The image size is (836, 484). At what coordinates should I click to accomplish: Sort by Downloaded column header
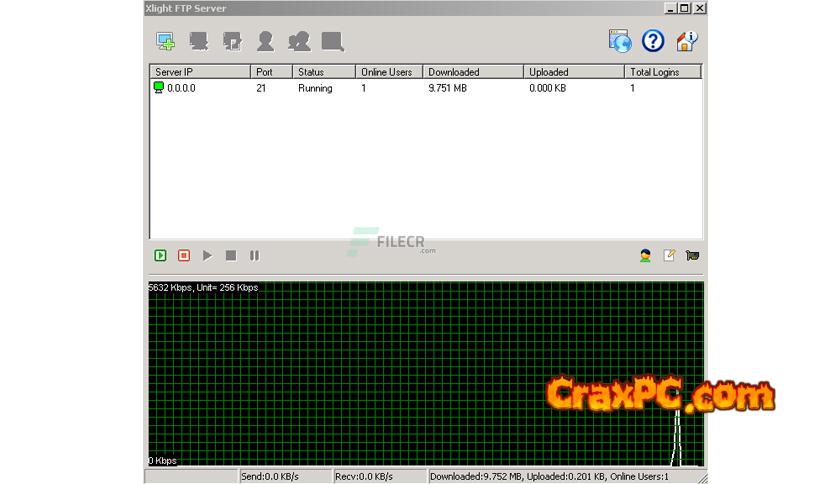[472, 72]
